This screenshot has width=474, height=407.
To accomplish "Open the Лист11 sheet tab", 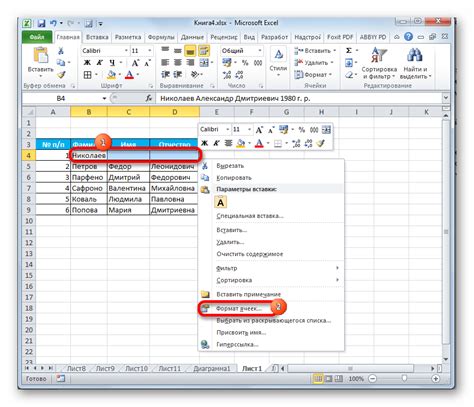I will click(169, 369).
